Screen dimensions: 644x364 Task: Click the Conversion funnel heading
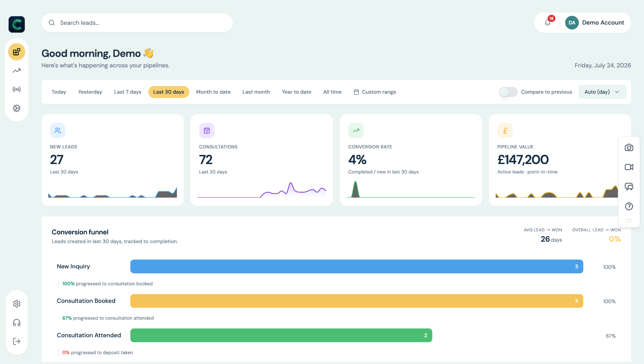(x=80, y=232)
